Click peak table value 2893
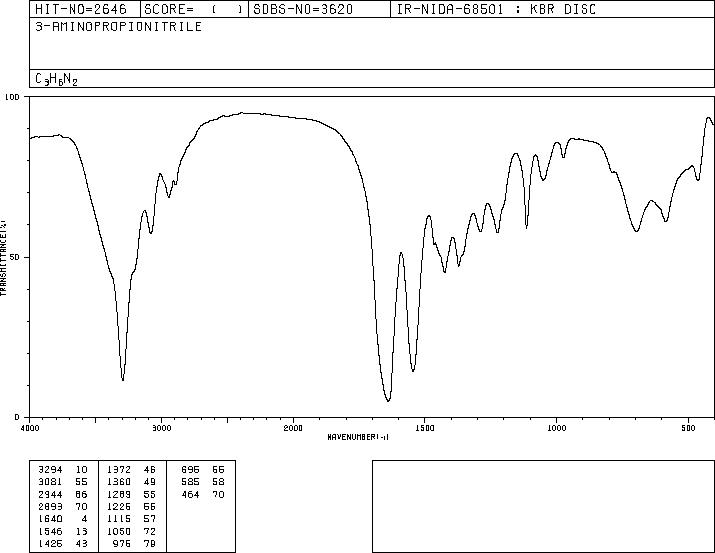Screen dimensions: 715x553 tap(50, 506)
